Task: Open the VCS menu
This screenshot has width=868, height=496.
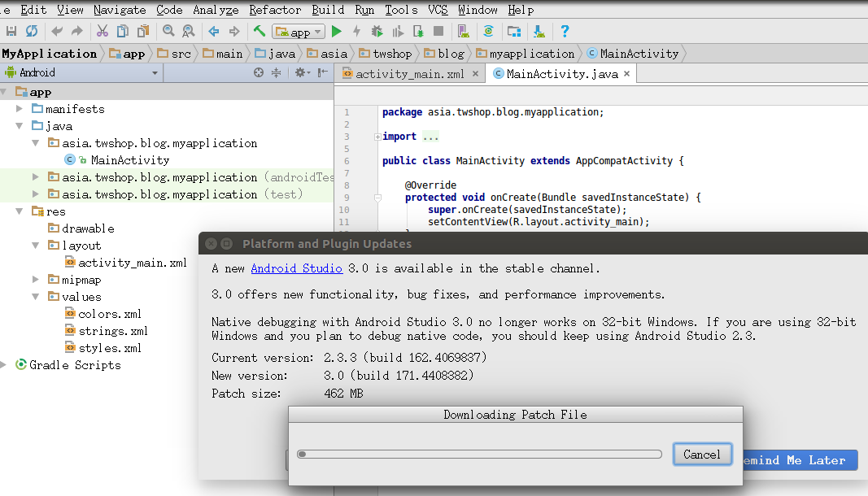Action: tap(438, 10)
